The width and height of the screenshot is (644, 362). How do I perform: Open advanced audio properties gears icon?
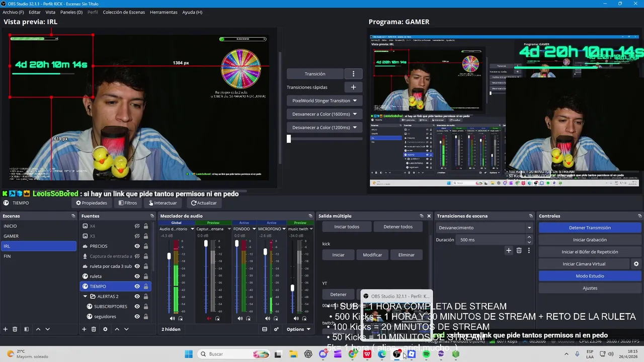[276, 329]
